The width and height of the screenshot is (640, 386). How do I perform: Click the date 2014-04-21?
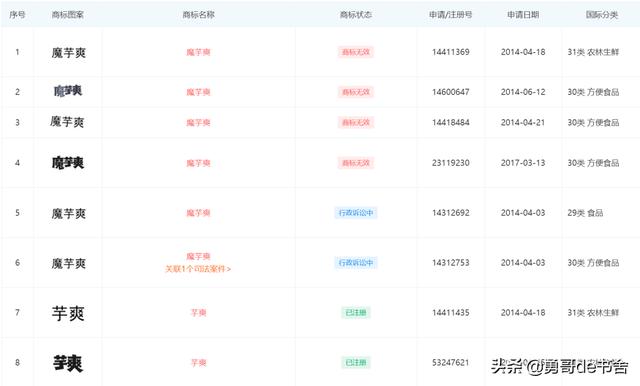(x=523, y=122)
